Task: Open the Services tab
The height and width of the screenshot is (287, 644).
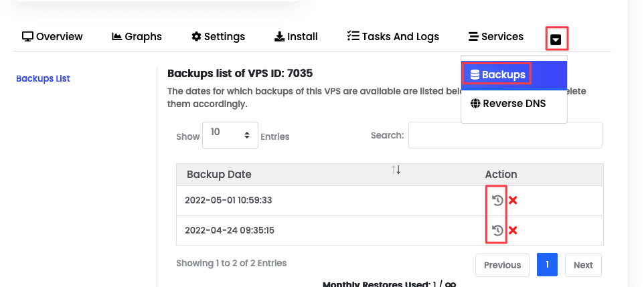Action: 496,37
